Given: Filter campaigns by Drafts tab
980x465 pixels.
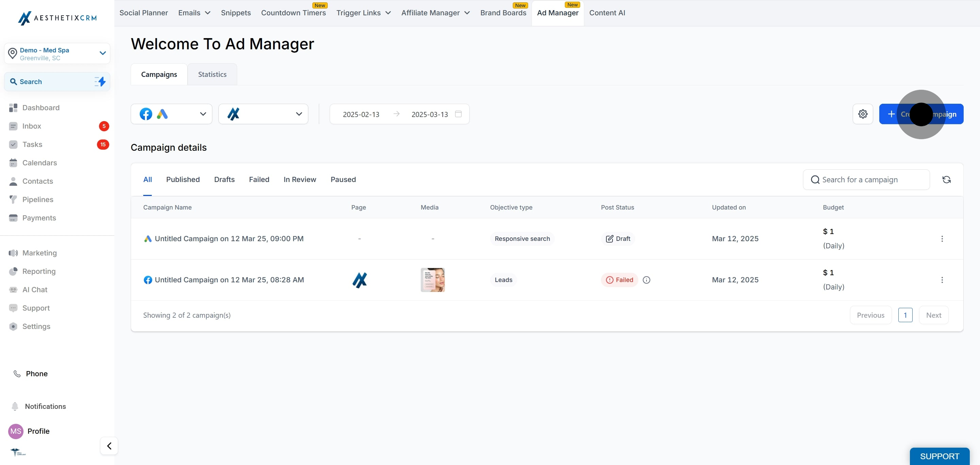Looking at the screenshot, I should tap(224, 180).
